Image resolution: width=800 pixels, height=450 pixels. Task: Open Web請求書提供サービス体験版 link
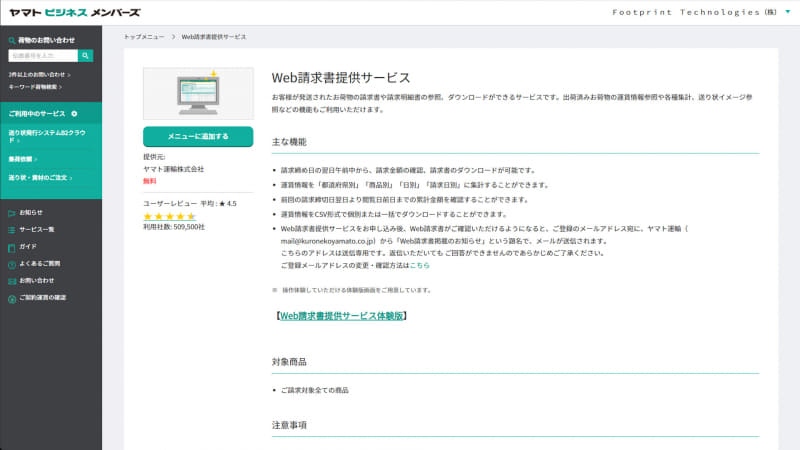(x=341, y=316)
